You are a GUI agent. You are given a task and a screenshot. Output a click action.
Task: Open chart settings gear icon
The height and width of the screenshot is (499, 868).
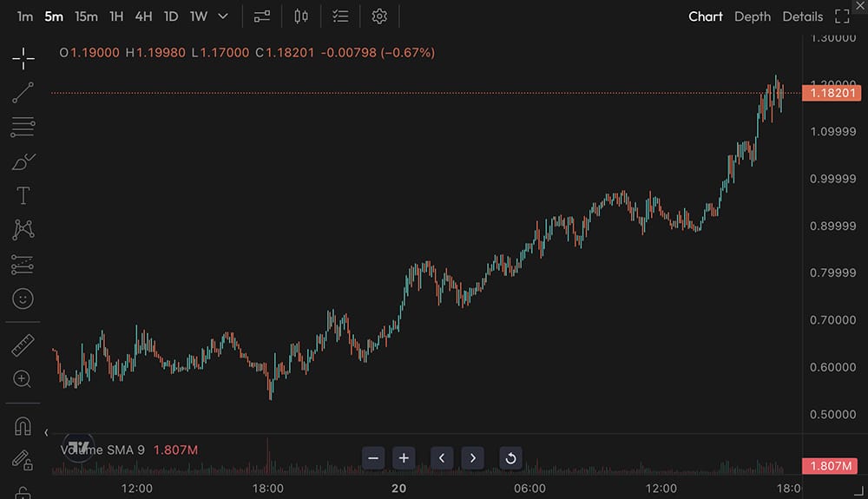378,16
